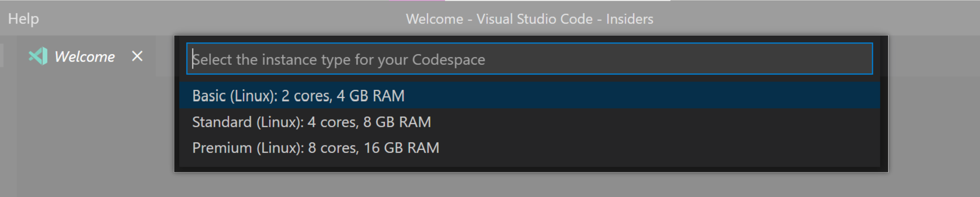
Task: Click the VS Code logo on Welcome tab
Action: (x=38, y=56)
